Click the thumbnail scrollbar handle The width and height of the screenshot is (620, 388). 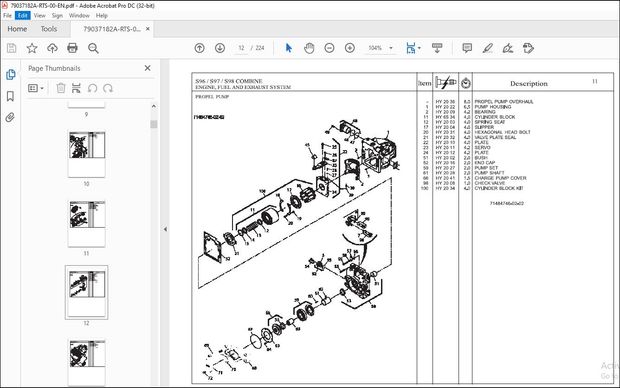(153, 124)
